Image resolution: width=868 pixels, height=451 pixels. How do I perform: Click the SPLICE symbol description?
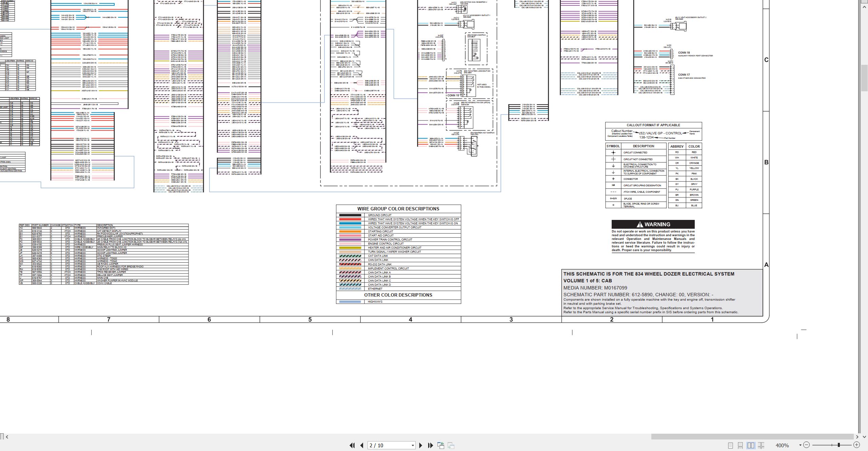pos(628,199)
